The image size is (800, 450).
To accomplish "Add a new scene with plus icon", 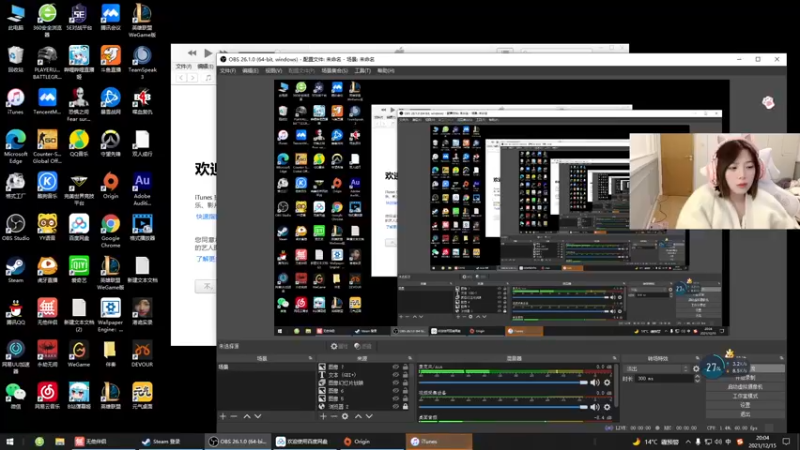I will [x=222, y=416].
